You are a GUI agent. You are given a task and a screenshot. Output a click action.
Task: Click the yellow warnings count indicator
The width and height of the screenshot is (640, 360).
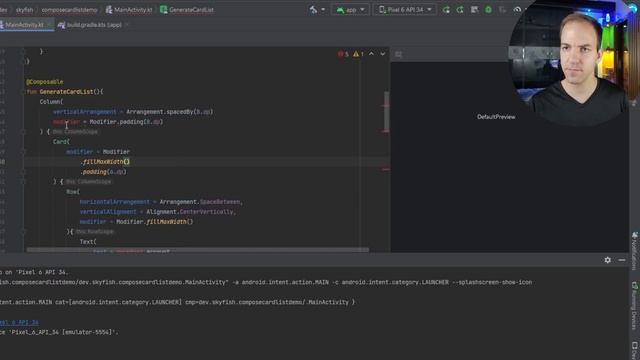pos(358,54)
